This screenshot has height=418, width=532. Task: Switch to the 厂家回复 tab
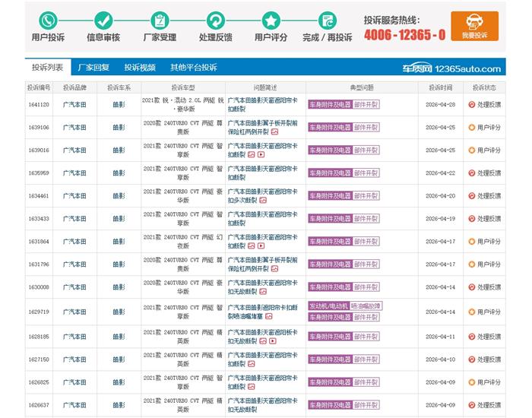coord(93,67)
